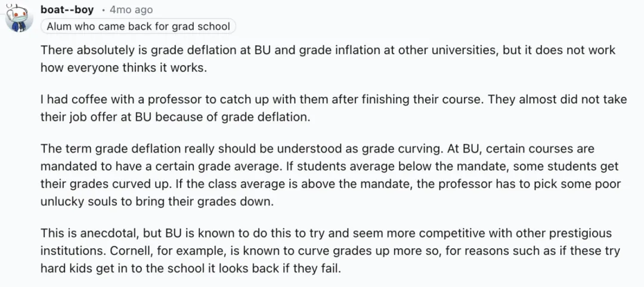Click the line beginning "This is anecdotal"
This screenshot has width=644, height=287.
point(326,233)
